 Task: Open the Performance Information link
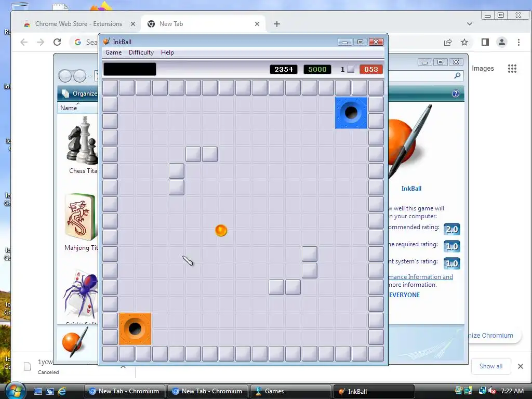[421, 277]
